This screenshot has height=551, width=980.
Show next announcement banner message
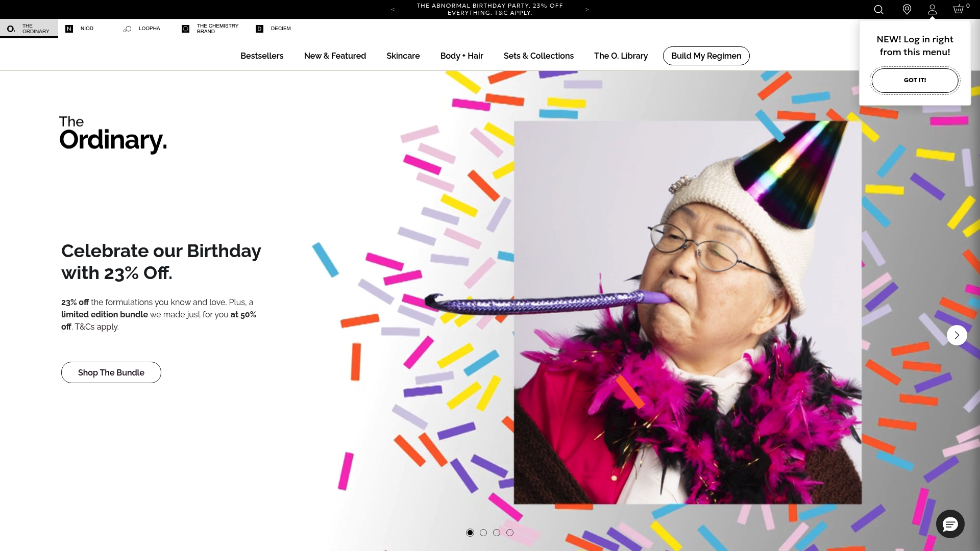pyautogui.click(x=587, y=10)
